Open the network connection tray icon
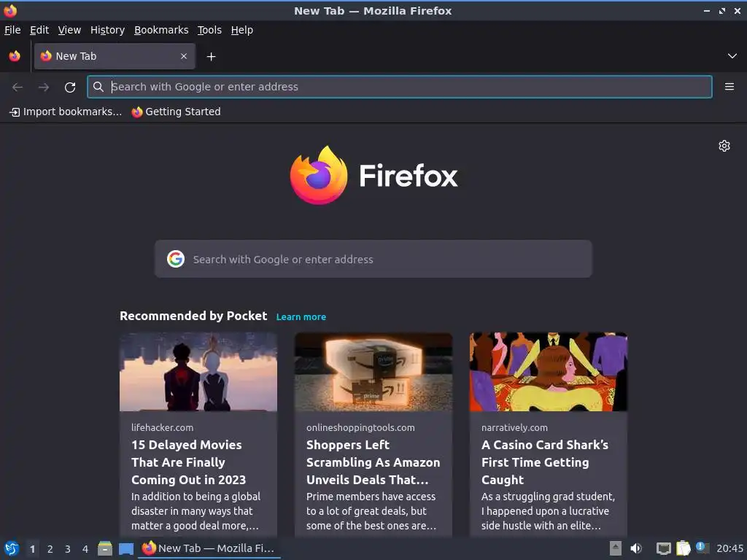The image size is (747, 560). tap(663, 548)
